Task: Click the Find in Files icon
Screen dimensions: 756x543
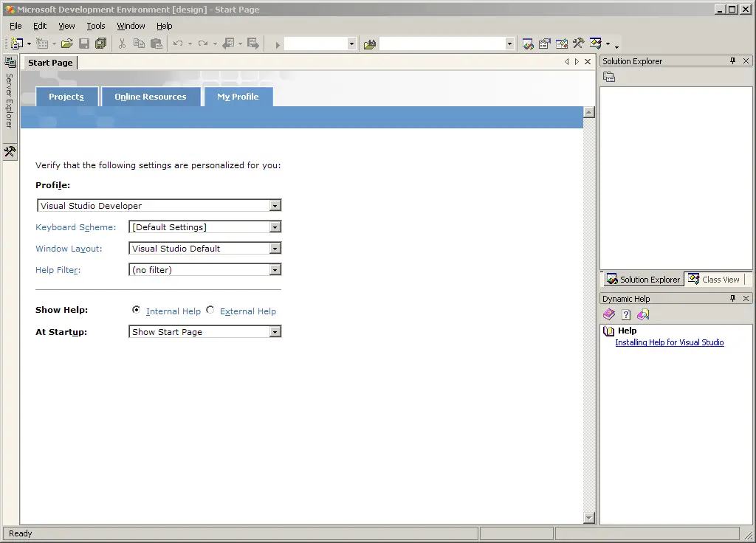Action: click(370, 44)
